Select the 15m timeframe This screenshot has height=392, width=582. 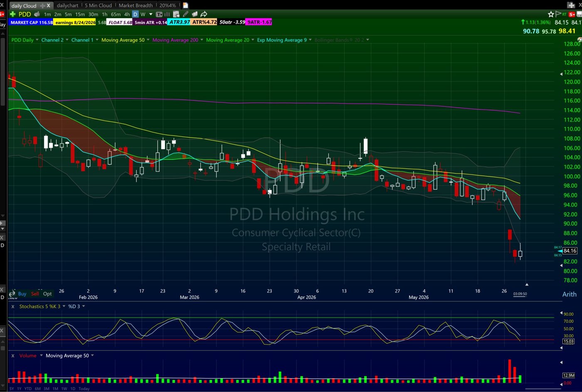click(x=80, y=14)
